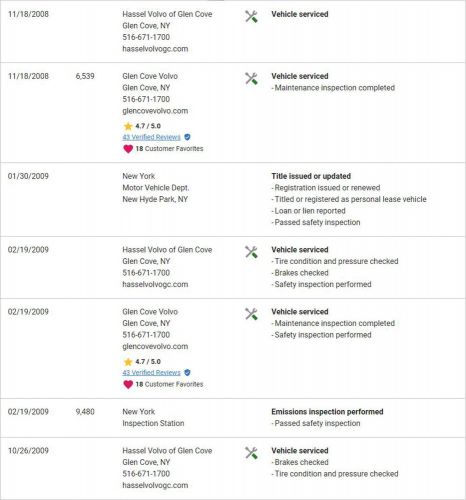Visit hasselvolvogc.com in the first 11/18/2008 record

[x=155, y=49]
